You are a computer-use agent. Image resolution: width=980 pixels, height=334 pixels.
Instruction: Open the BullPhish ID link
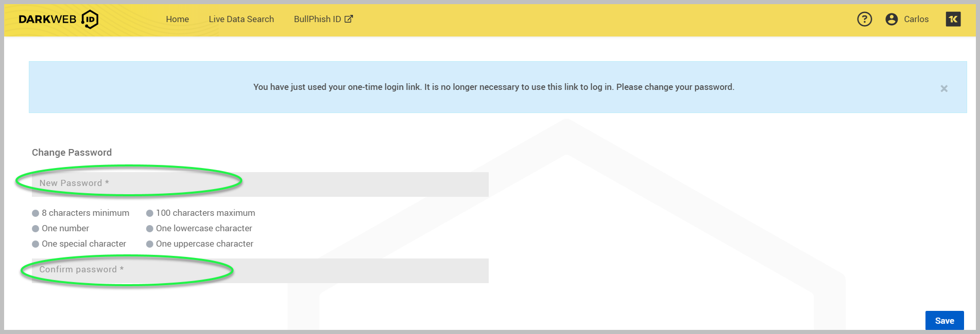tap(317, 20)
